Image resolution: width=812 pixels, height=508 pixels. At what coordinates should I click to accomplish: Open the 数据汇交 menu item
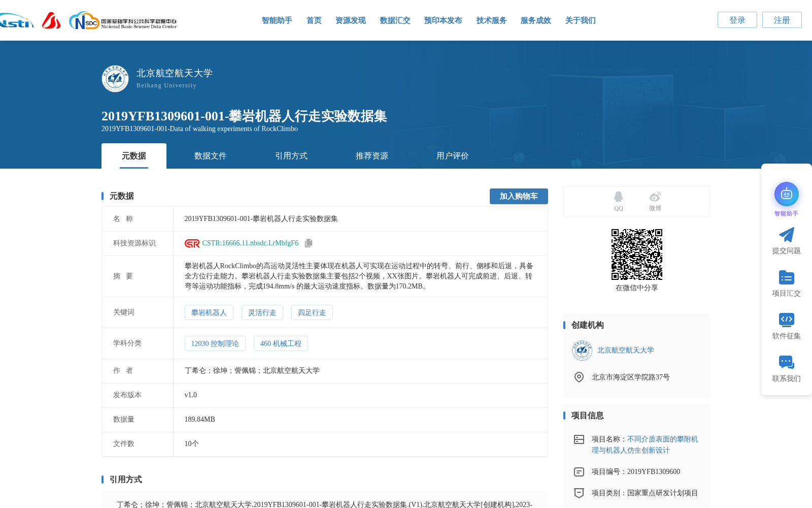[395, 20]
